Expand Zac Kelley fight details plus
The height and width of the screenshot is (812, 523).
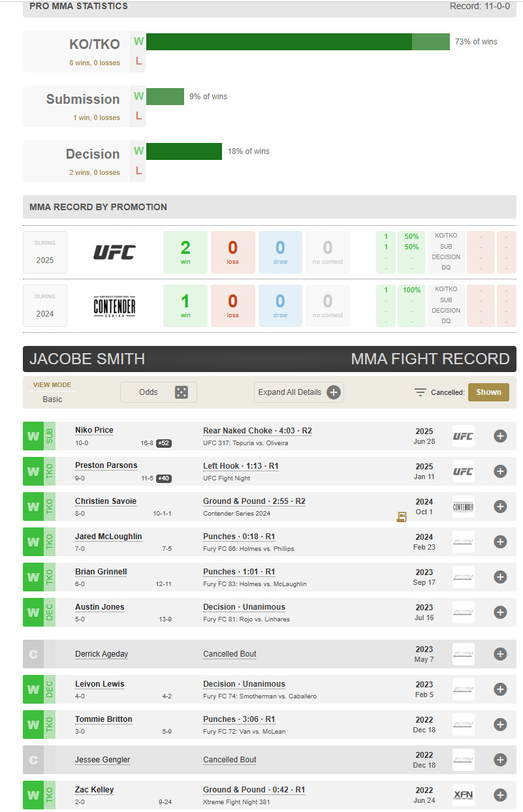pos(500,795)
